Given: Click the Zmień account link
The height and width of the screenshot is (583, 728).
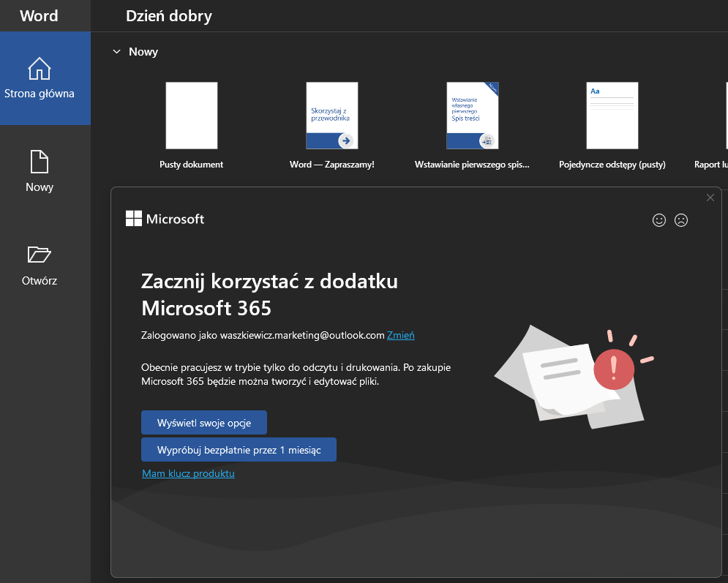Looking at the screenshot, I should pos(401,335).
